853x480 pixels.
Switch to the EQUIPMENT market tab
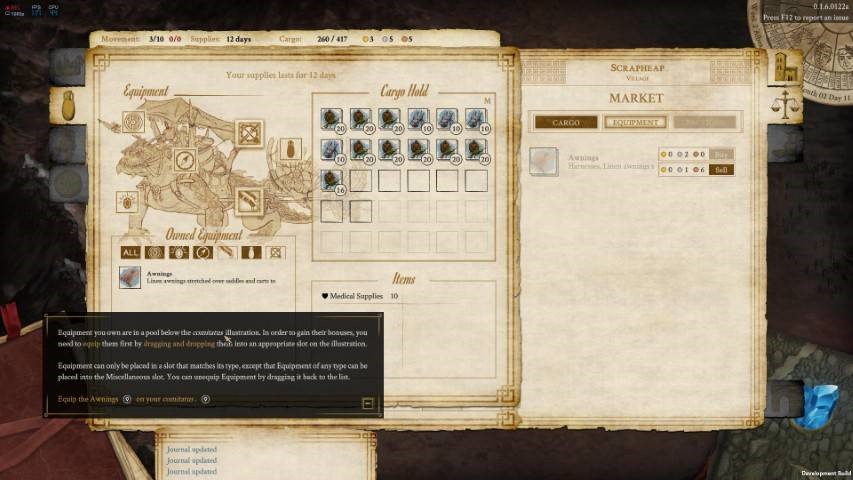635,122
